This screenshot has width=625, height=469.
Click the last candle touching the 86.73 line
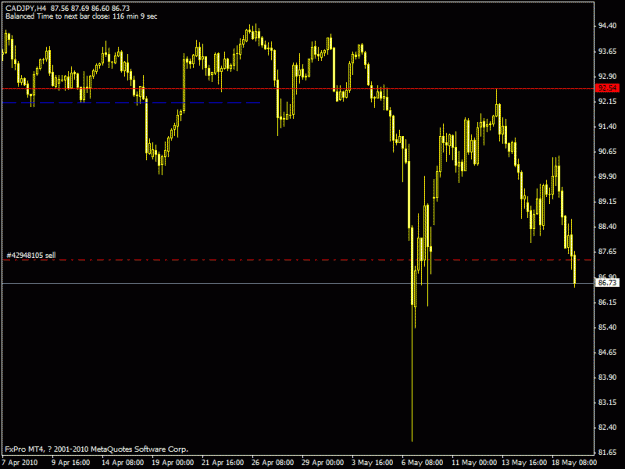point(574,269)
